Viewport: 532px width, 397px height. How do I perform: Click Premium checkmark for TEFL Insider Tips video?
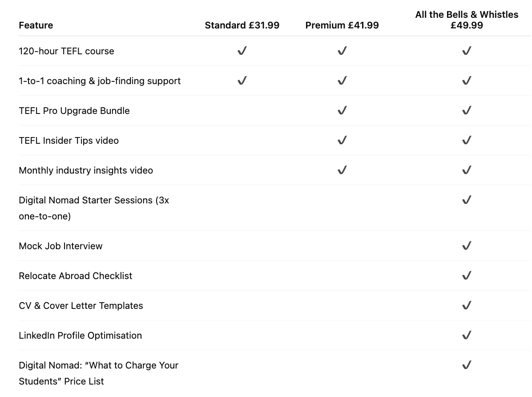pos(342,141)
